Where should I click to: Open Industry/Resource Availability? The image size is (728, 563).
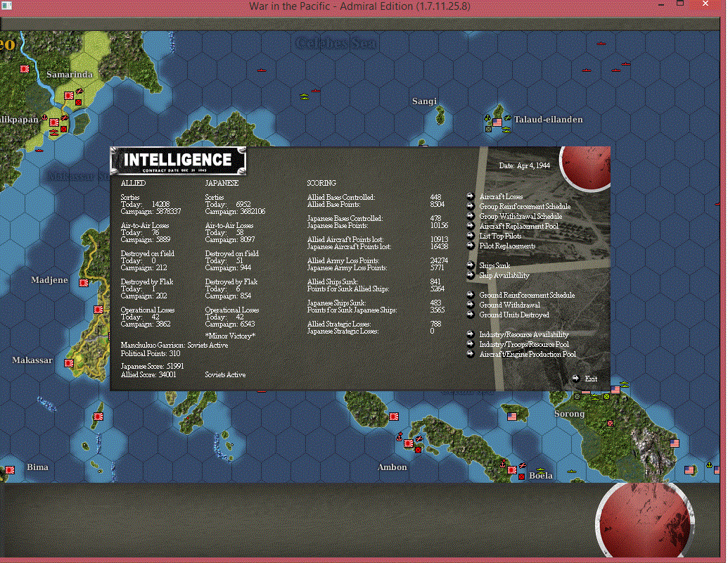pos(524,334)
